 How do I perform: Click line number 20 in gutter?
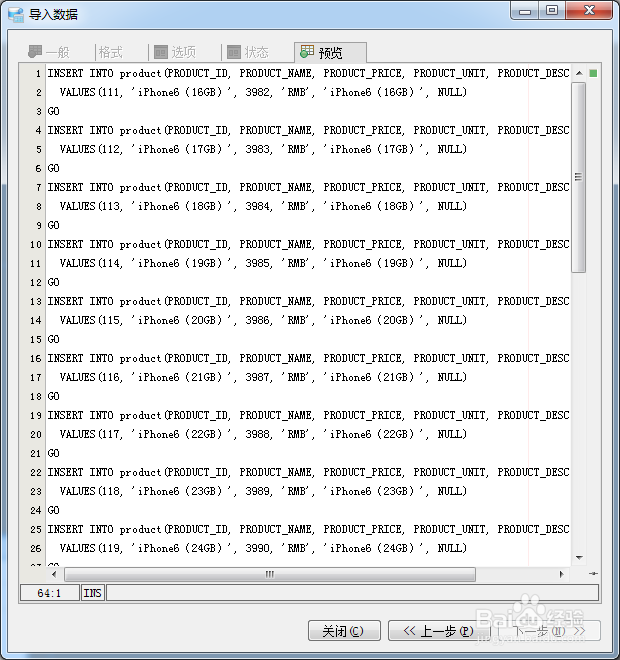pos(36,434)
